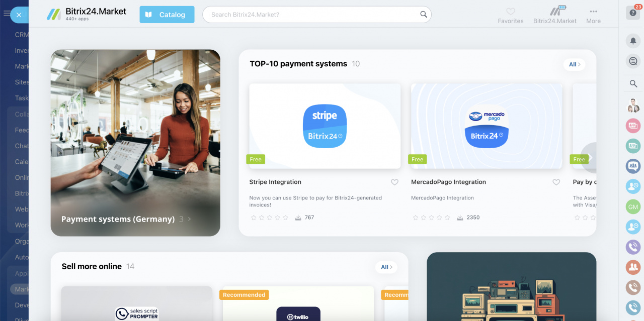
Task: Open the Stripe Integration app thumbnail
Action: pos(325,126)
